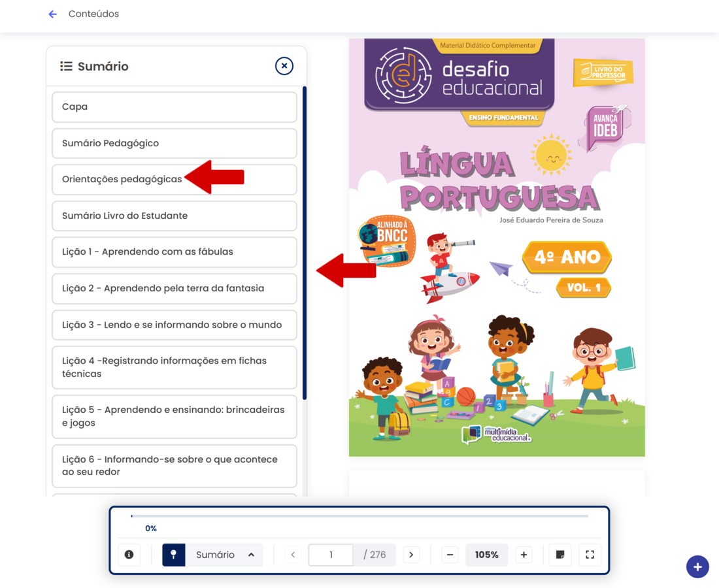This screenshot has height=588, width=719.
Task: Zoom in with the plus button
Action: 524,555
